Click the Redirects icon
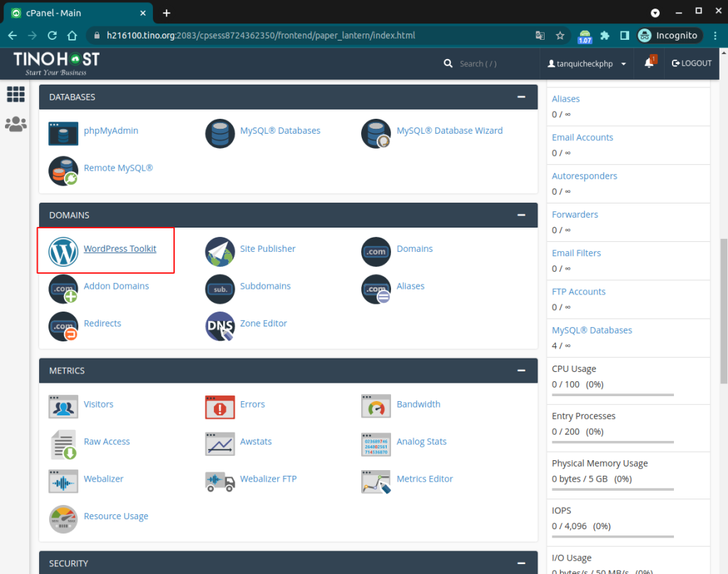This screenshot has height=574, width=728. [63, 326]
